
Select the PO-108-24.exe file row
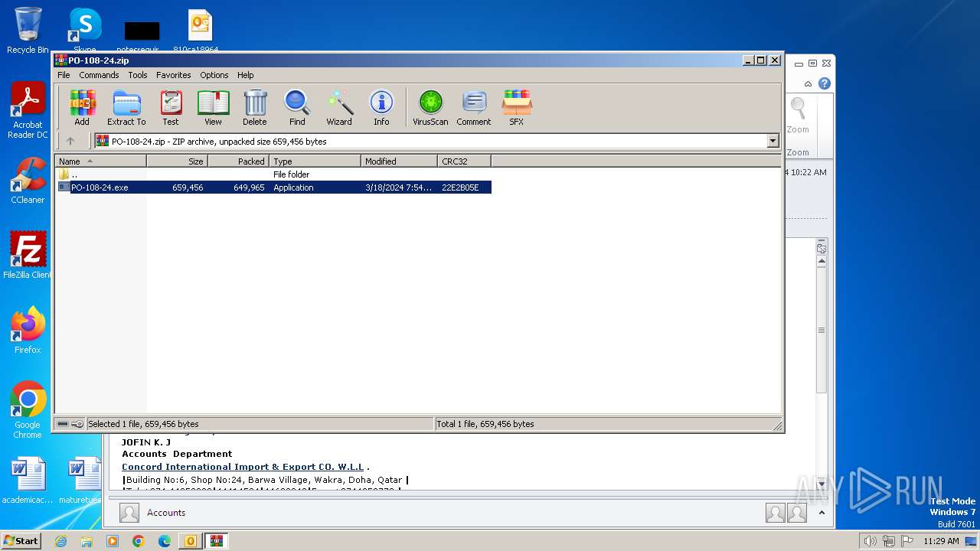[273, 187]
